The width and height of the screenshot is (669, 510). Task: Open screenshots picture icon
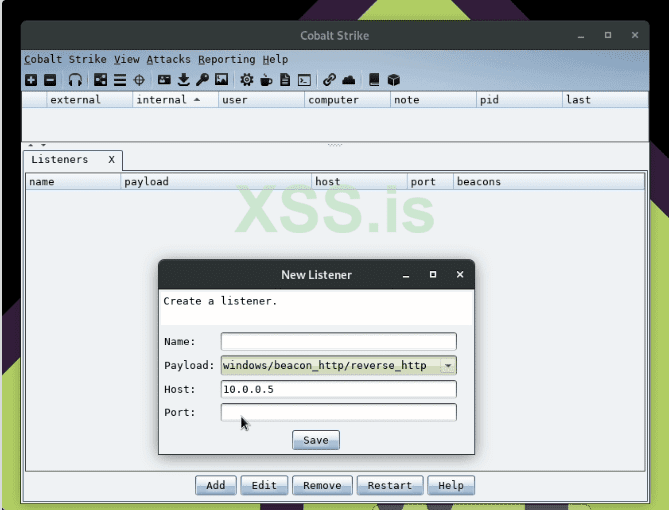pos(221,80)
